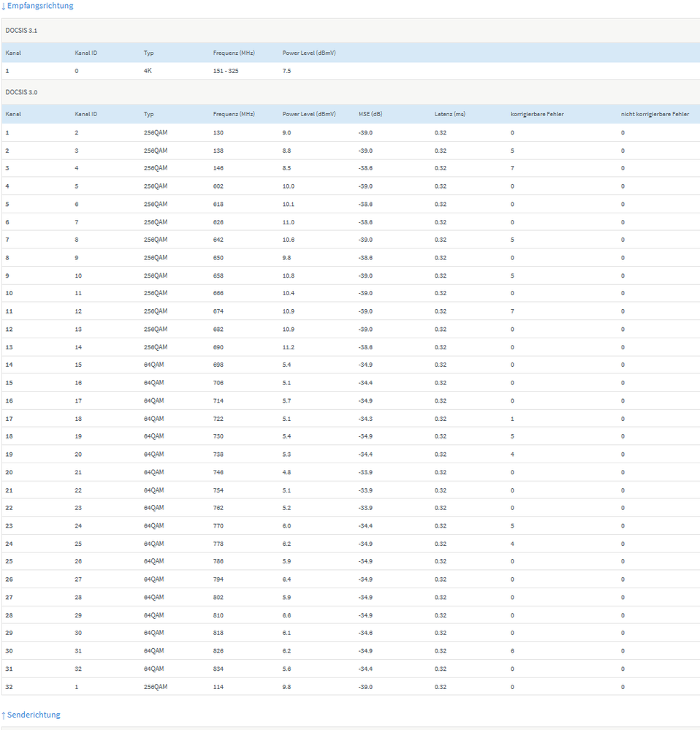This screenshot has height=730, width=700.
Task: Select power level 11.2 cell
Action: coord(288,348)
